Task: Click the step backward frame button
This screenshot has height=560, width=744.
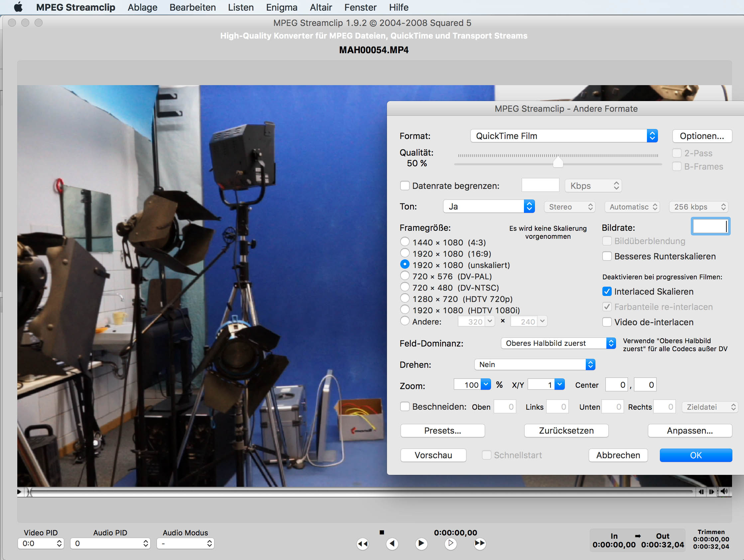Action: coord(392,543)
